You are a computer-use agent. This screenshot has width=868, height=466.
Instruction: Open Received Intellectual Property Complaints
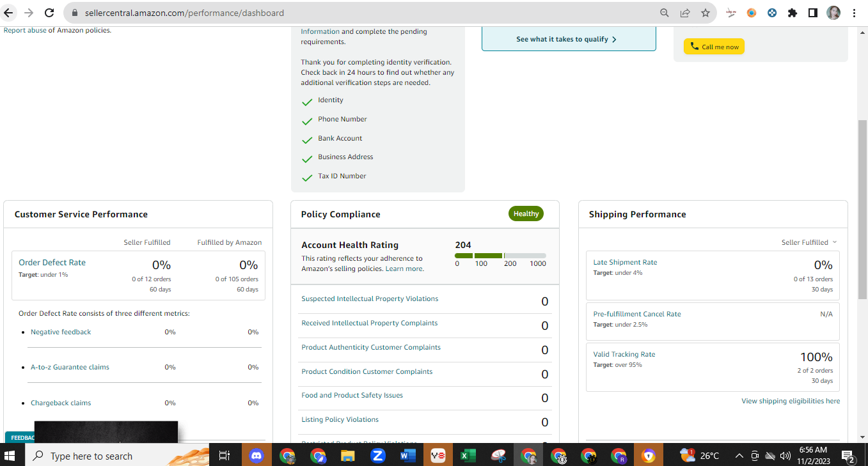(x=370, y=323)
